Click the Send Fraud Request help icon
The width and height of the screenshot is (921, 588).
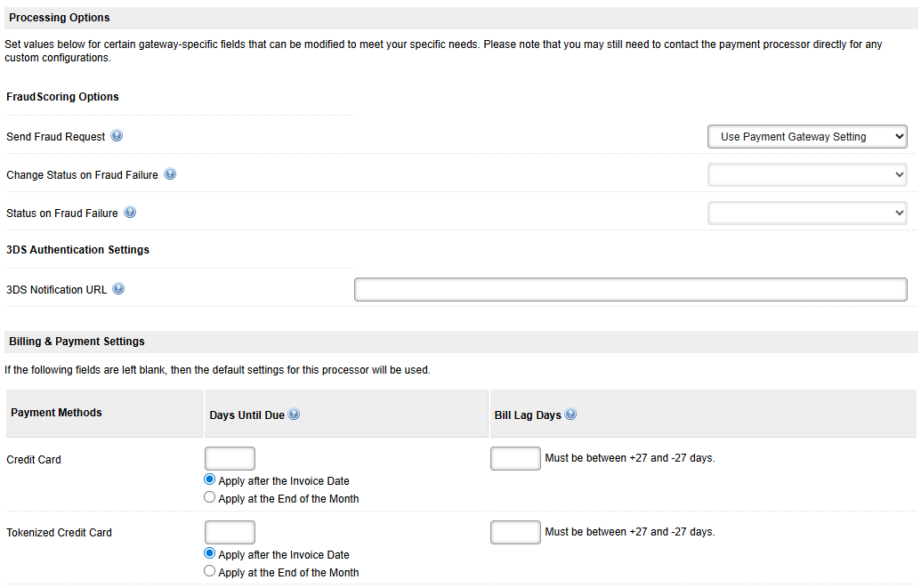117,136
